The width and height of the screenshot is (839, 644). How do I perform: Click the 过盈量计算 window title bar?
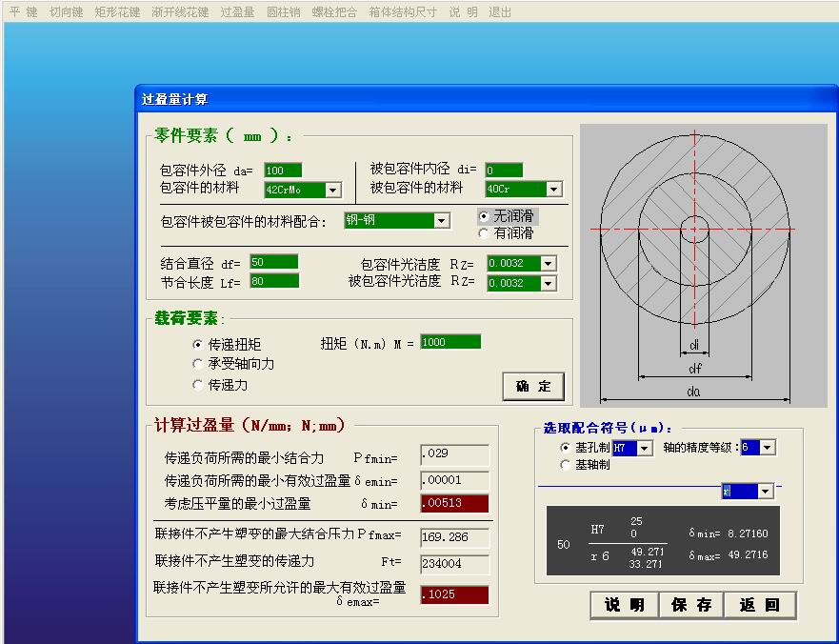(x=486, y=99)
